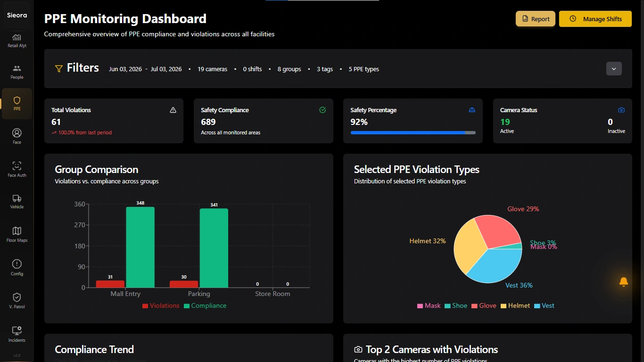The width and height of the screenshot is (644, 362).
Task: Click the 19 Active cameras count
Action: [505, 122]
